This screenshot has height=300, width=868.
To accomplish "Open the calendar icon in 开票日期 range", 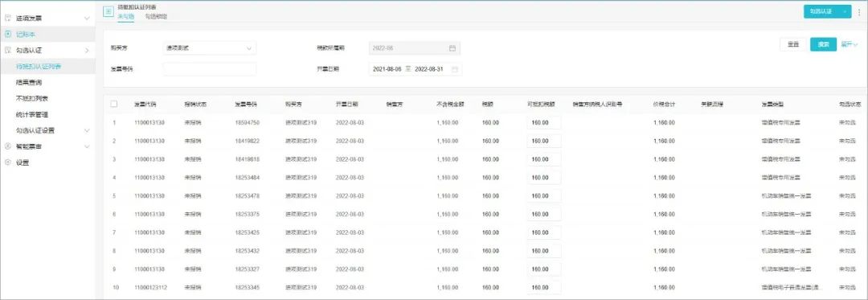I will [x=455, y=69].
